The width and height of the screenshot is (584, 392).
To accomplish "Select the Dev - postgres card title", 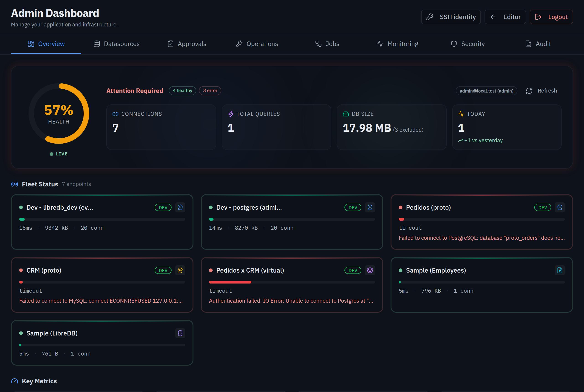I will click(249, 207).
